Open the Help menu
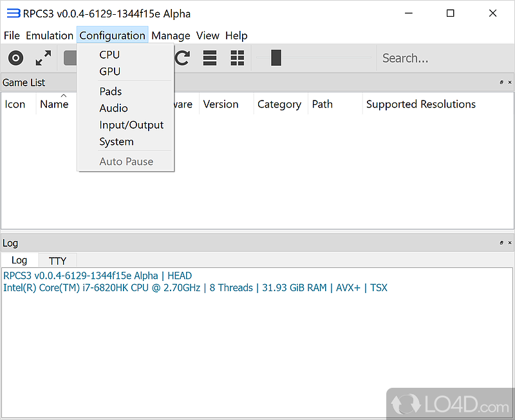 (236, 35)
